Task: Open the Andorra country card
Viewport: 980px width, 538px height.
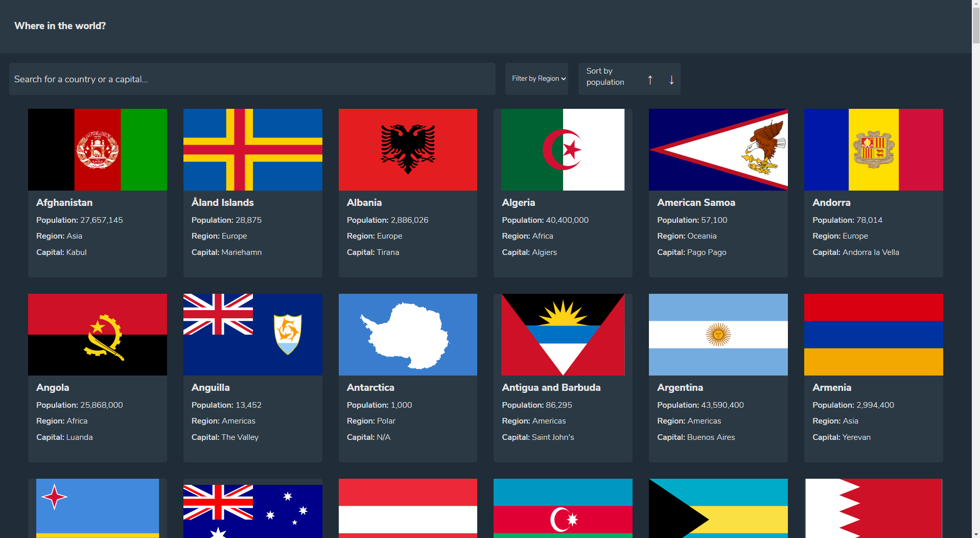Action: [x=873, y=193]
